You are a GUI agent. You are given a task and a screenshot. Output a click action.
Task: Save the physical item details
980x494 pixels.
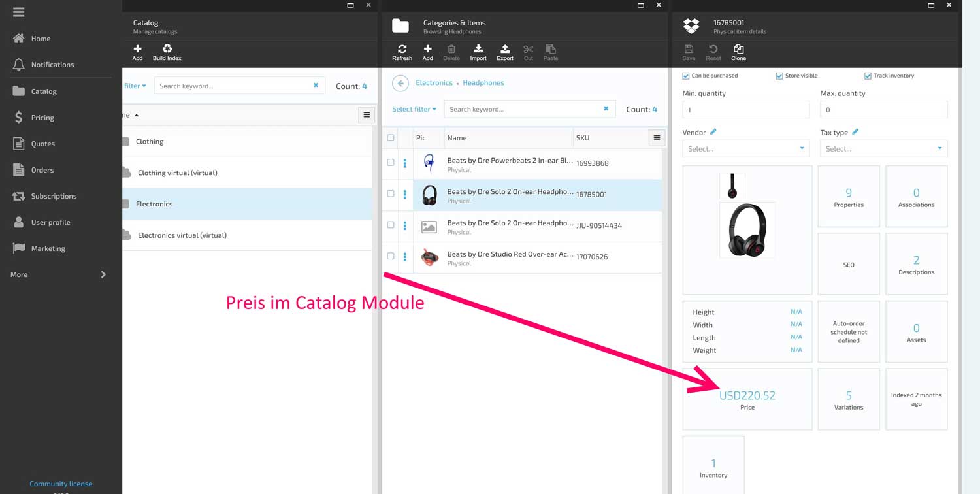(x=689, y=52)
